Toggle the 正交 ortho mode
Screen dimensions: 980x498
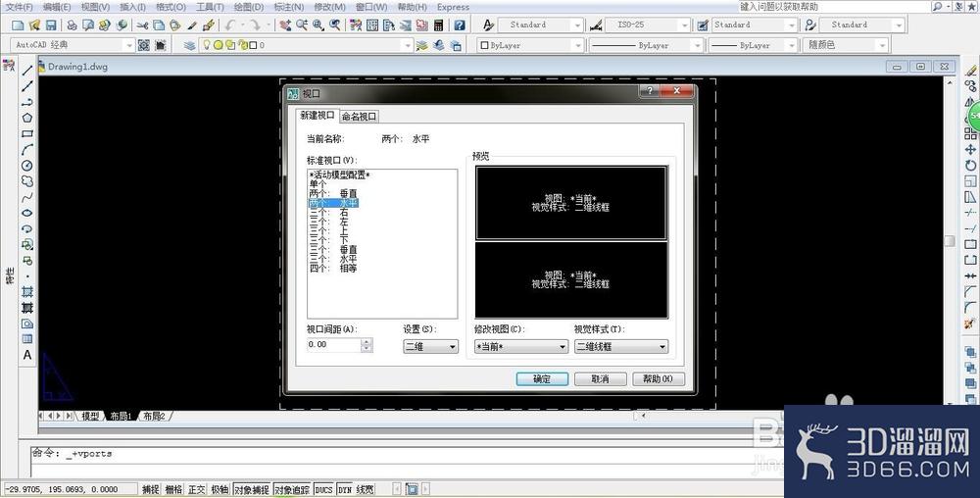(x=197, y=490)
